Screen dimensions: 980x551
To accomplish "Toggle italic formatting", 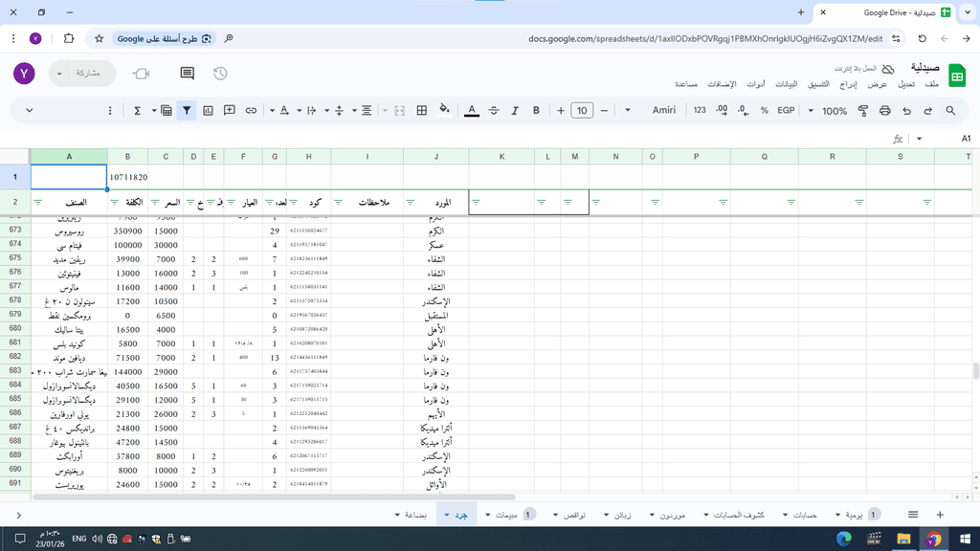I will coord(515,111).
